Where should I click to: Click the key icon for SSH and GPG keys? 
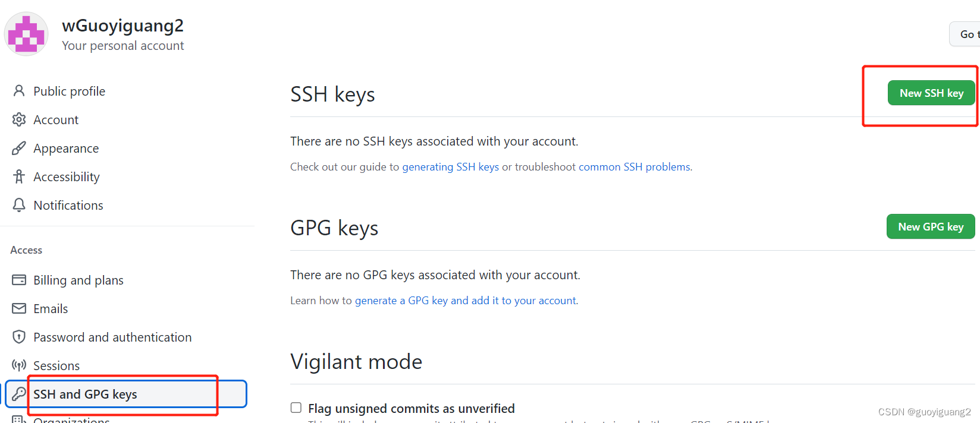(19, 394)
